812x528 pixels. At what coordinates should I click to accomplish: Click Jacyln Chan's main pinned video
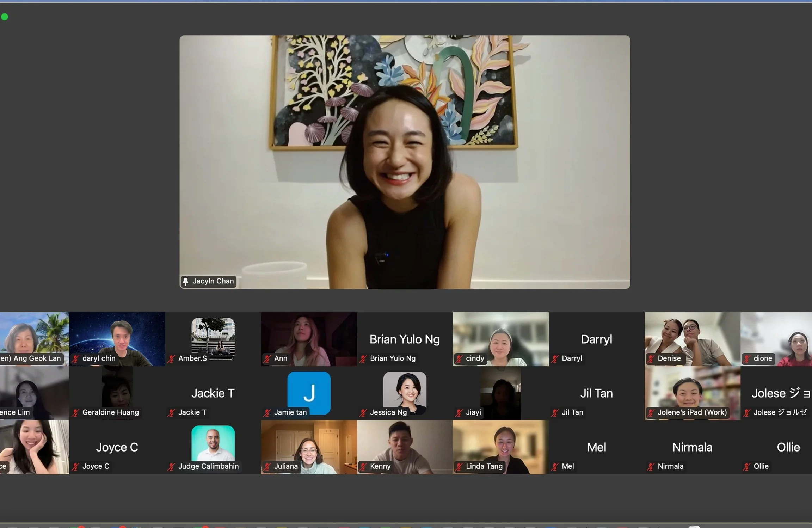(405, 162)
